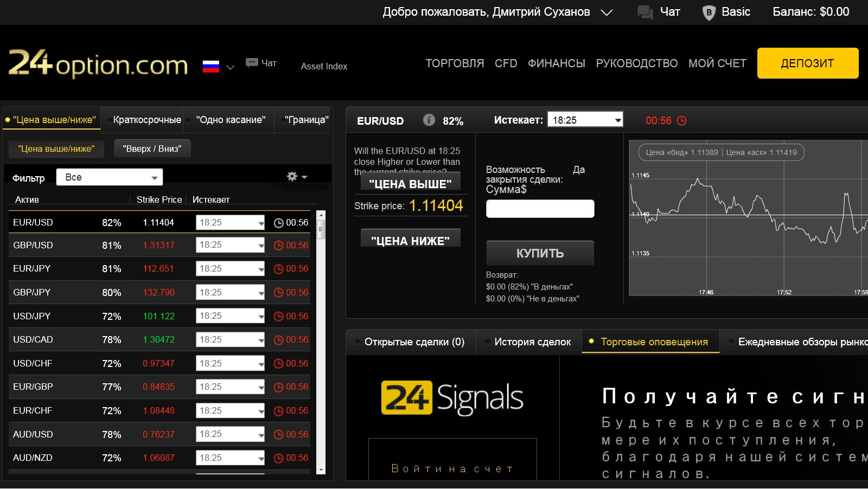Viewport: 868px width, 489px height.
Task: Open USD/CAD row expiry dropdown
Action: 230,339
